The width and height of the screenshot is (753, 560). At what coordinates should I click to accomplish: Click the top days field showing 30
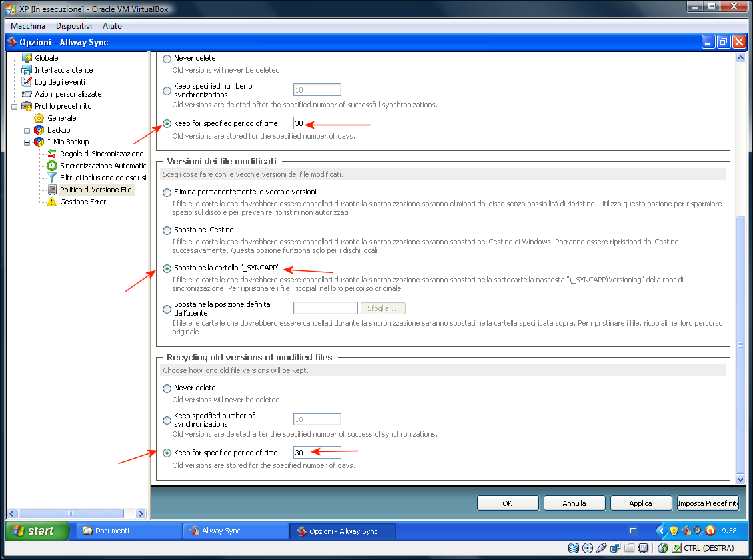317,123
